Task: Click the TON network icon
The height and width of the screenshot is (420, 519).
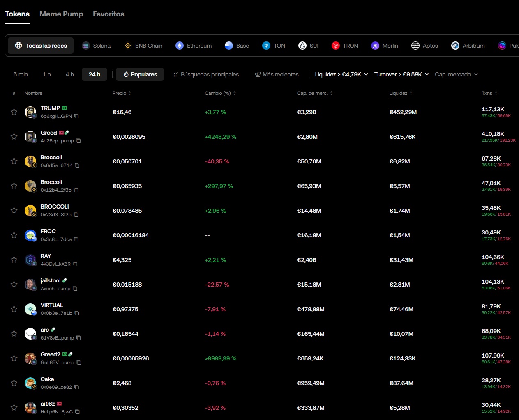Action: click(267, 46)
